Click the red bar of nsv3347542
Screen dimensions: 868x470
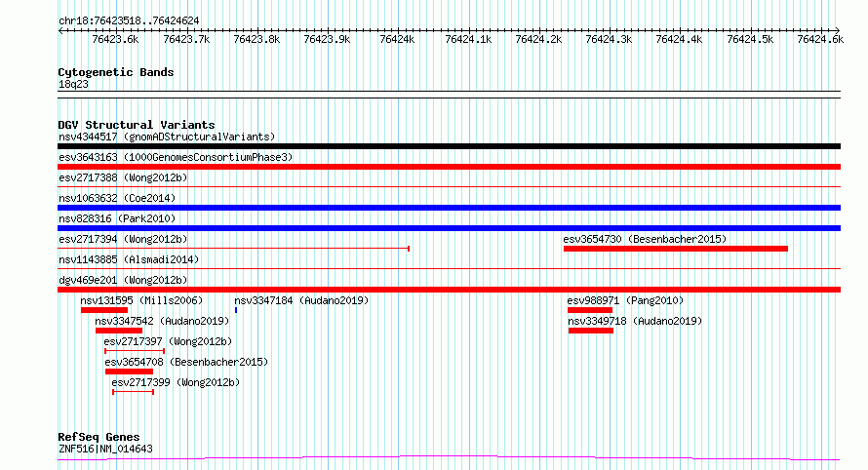coord(118,331)
